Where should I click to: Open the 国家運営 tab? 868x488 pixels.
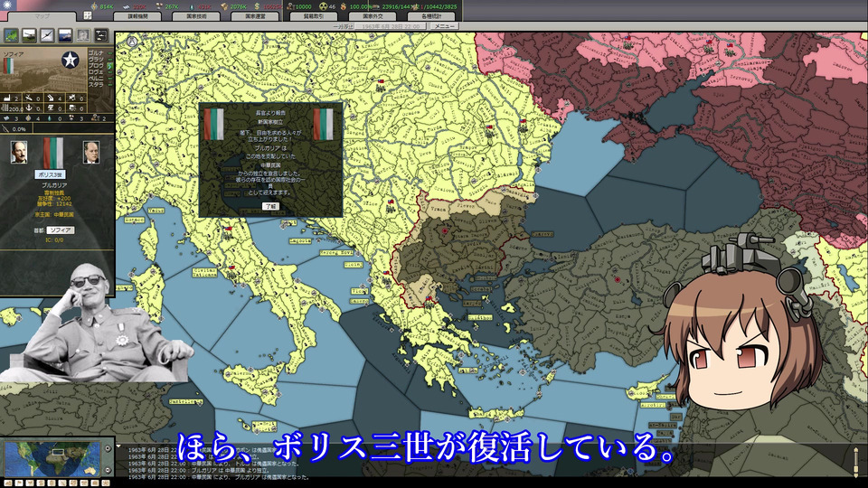(255, 16)
